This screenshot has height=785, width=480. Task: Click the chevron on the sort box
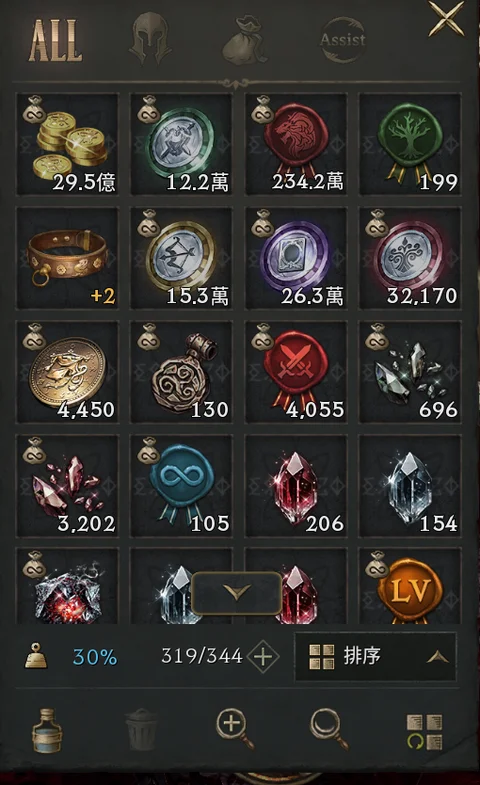tap(437, 657)
